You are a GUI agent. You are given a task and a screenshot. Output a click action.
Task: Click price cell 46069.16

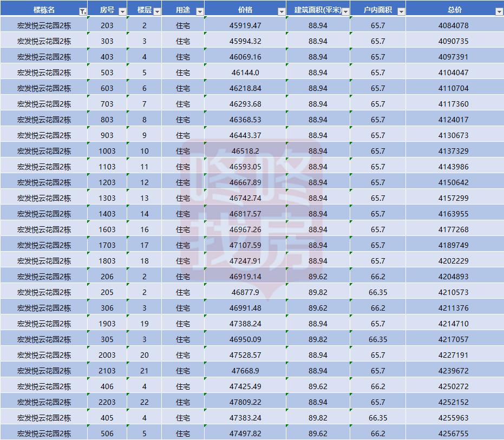click(x=245, y=57)
